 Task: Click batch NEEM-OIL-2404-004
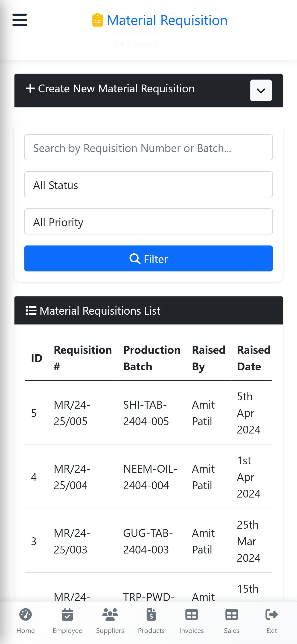tap(150, 477)
